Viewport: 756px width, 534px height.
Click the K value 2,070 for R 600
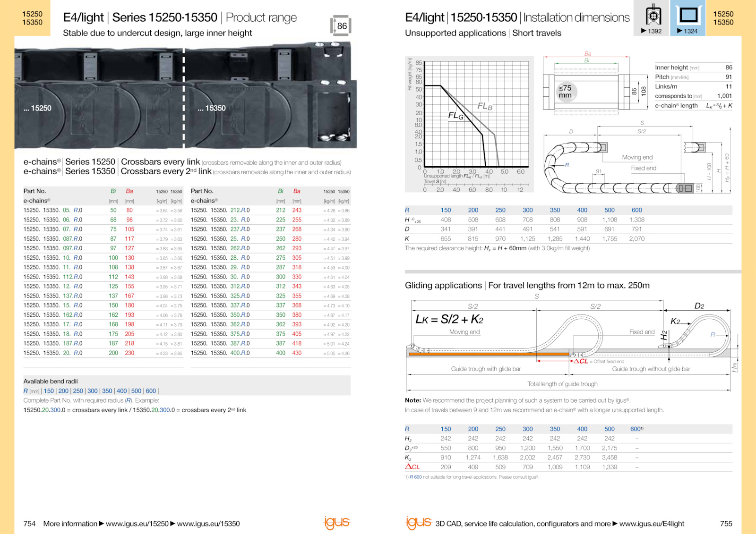pyautogui.click(x=637, y=239)
